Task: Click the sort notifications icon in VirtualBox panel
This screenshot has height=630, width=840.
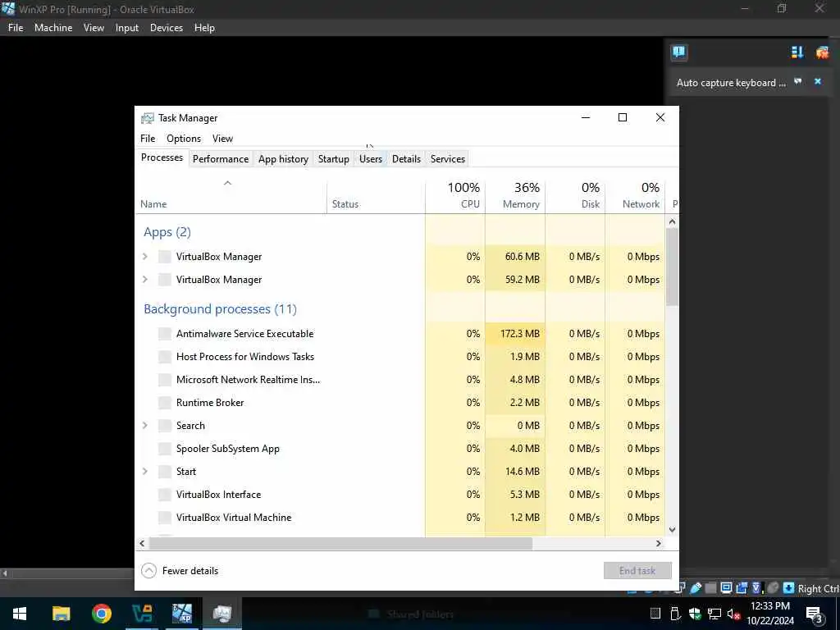Action: click(797, 52)
